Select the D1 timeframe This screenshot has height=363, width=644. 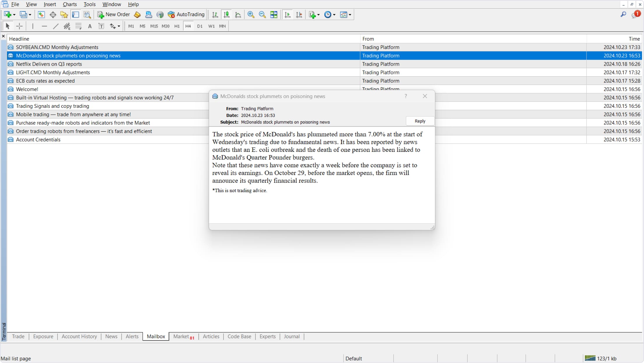tap(200, 26)
